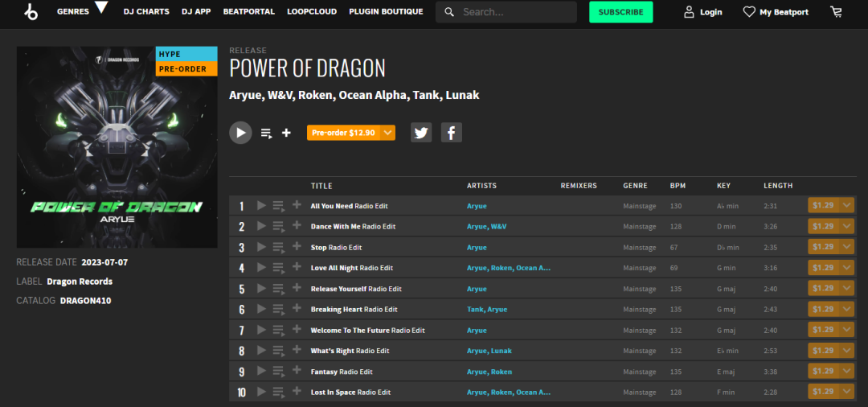
Task: Open Plugin Boutique in the navigation bar
Action: click(386, 11)
